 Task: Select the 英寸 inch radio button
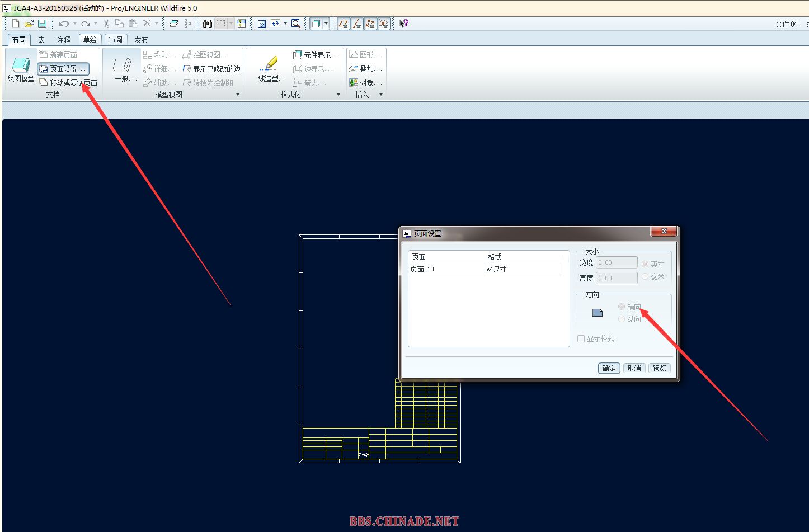[x=645, y=264]
